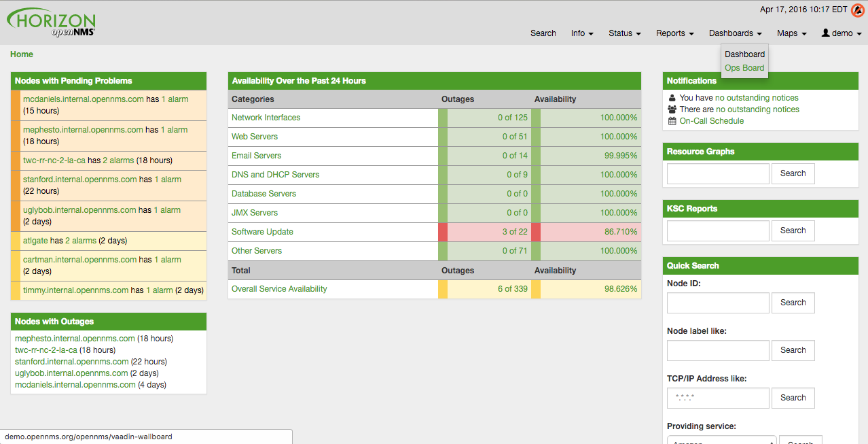This screenshot has width=868, height=444.
Task: Click the group users icon in Notifications
Action: click(x=672, y=109)
